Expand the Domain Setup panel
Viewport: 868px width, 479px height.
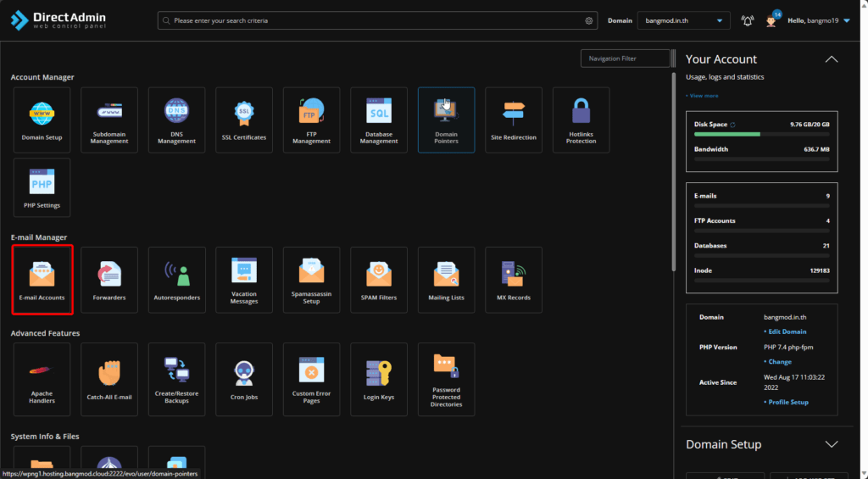(832, 444)
